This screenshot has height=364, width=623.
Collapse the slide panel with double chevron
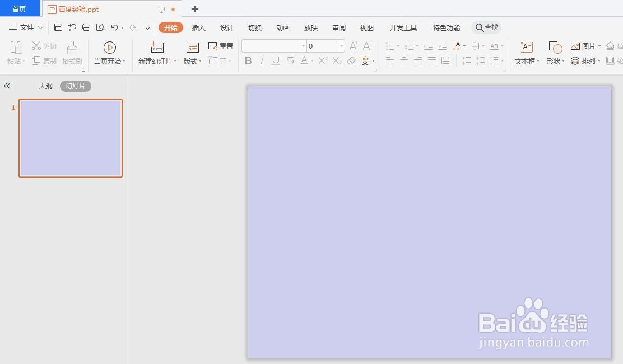tap(7, 86)
